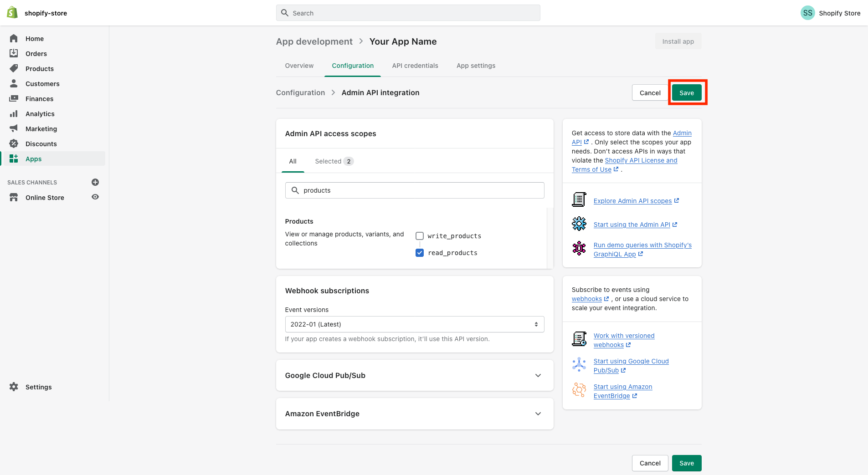Screen dimensions: 868x475
Task: Click the scopes filter field containing products
Action: (415, 190)
